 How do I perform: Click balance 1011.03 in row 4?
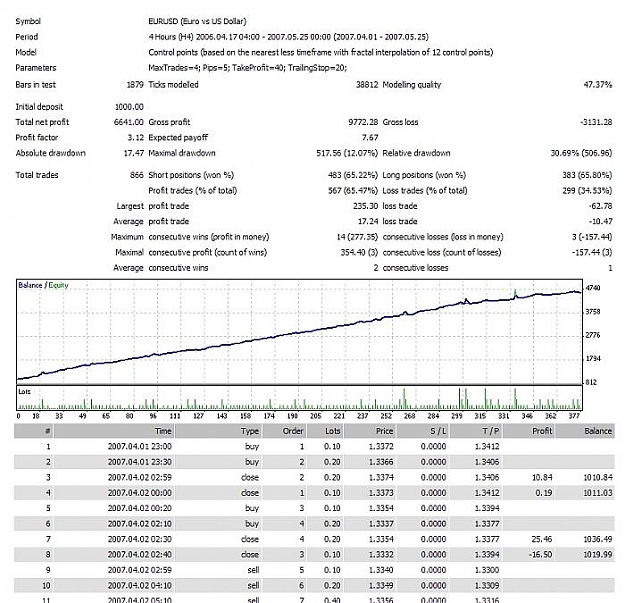point(597,493)
